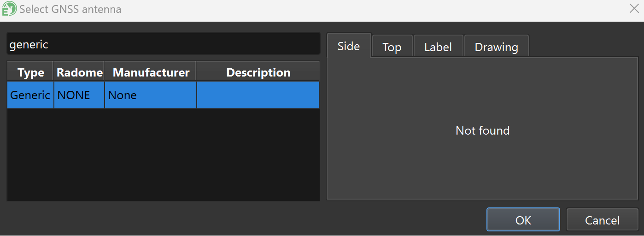
Task: Switch to the Top tab
Action: coord(392,47)
